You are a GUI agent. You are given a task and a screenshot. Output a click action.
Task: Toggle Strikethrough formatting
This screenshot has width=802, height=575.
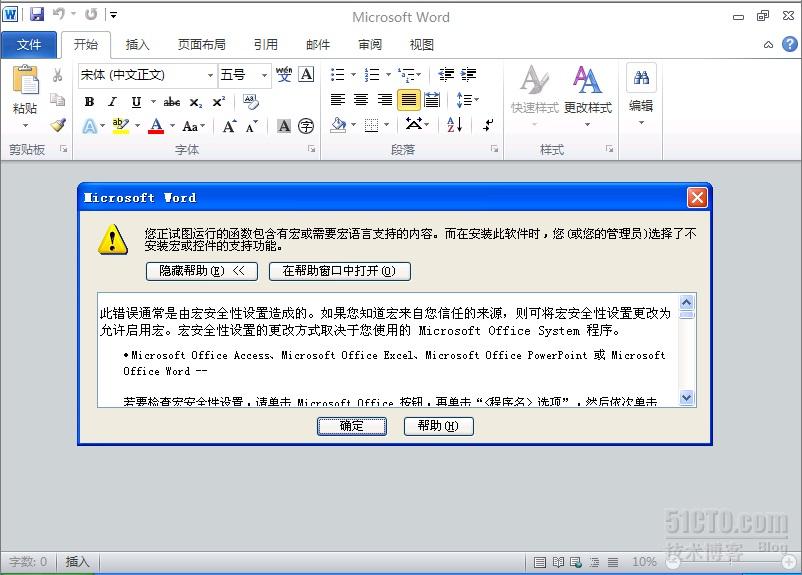[x=172, y=102]
